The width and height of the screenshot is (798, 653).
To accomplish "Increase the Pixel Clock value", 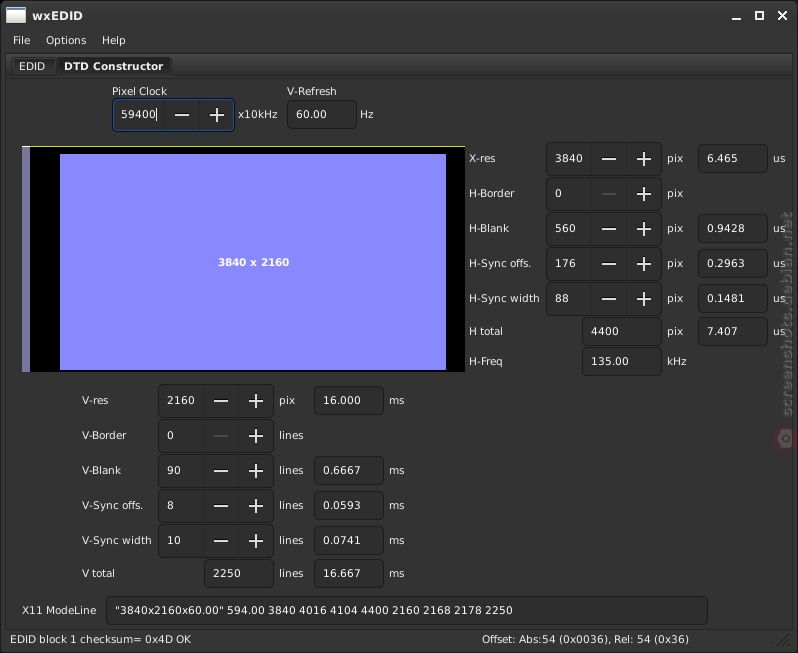I will [217, 115].
